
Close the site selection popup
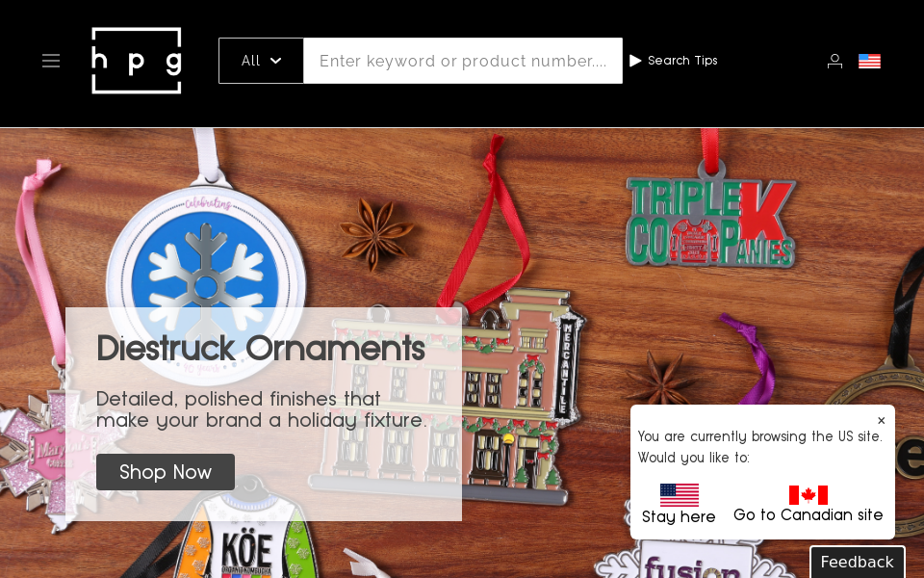pyautogui.click(x=881, y=421)
